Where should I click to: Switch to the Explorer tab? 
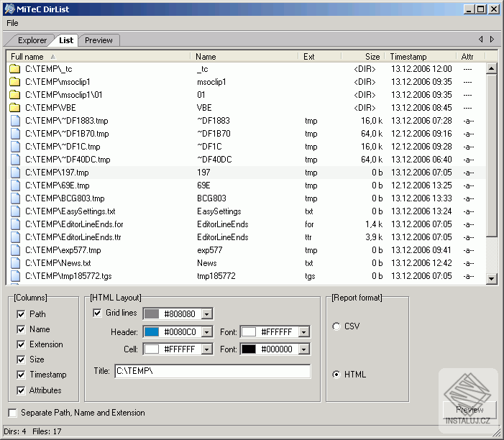32,40
